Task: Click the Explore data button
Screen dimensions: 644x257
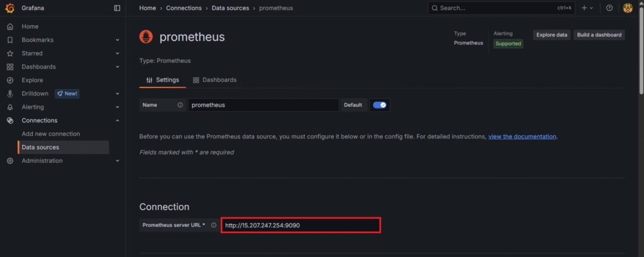Action: point(552,35)
